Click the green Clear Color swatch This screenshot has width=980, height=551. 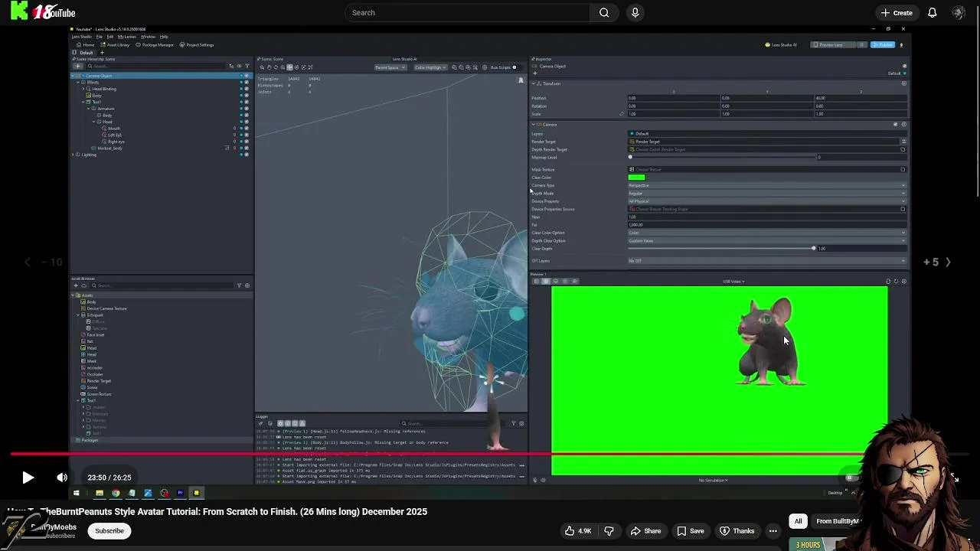click(636, 178)
